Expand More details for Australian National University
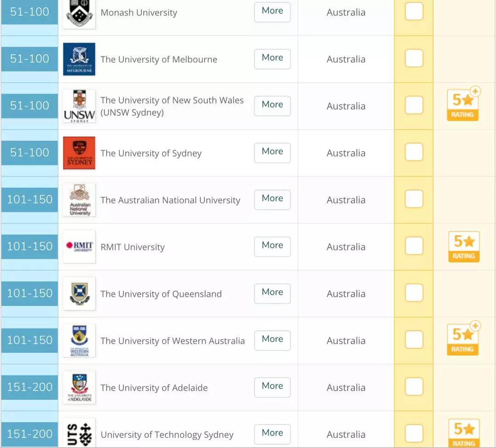 pos(272,199)
